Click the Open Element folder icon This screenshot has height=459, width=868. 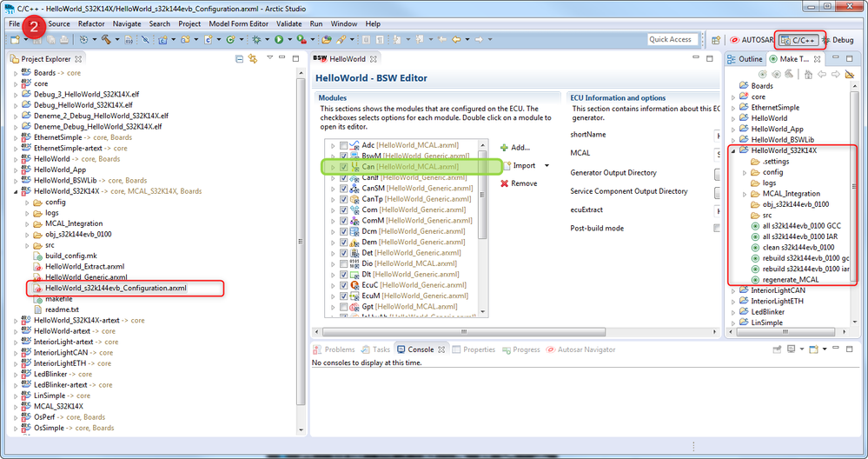tap(326, 39)
